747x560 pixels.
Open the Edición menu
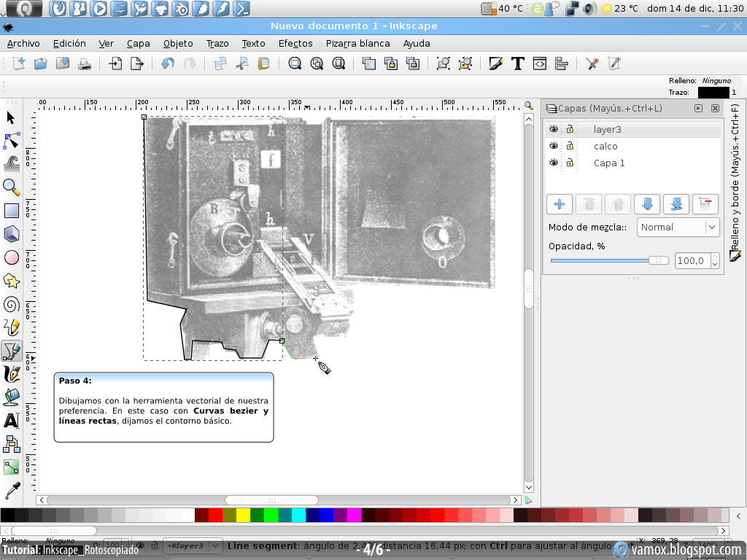(69, 43)
